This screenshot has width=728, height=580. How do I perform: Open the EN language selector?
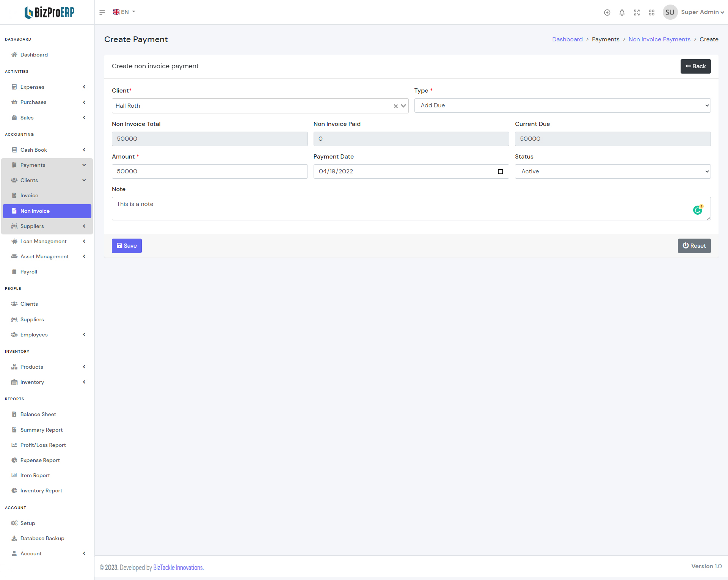pyautogui.click(x=124, y=12)
